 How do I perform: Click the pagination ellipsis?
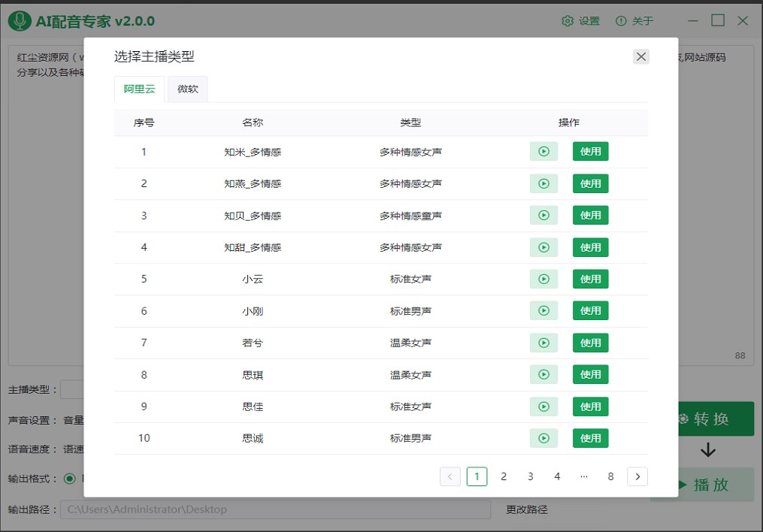pyautogui.click(x=584, y=476)
